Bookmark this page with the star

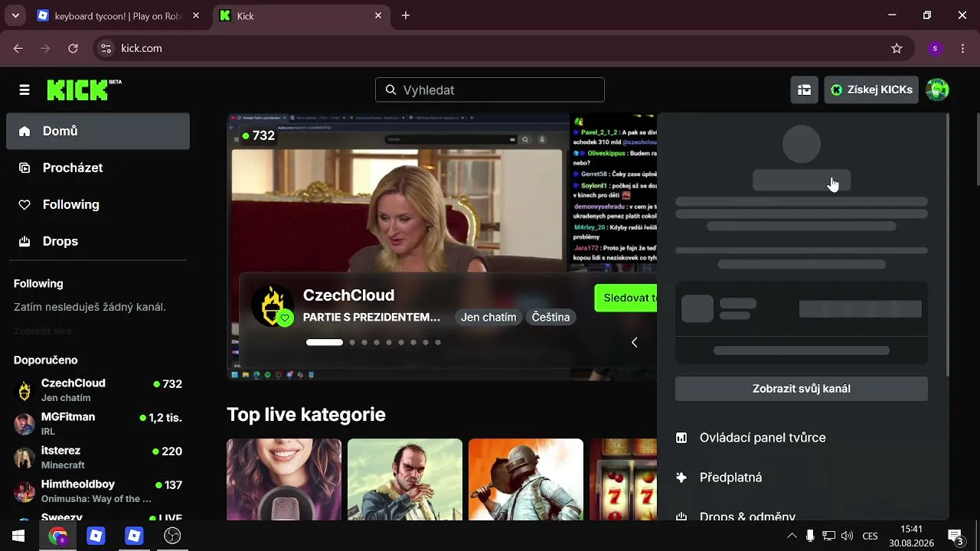pos(897,48)
